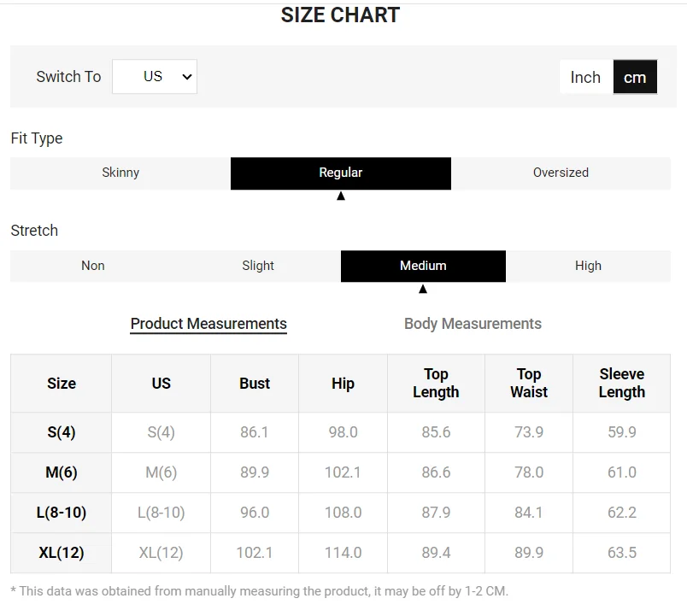Switch units to Inch
This screenshot has width=687, height=616.
click(585, 77)
